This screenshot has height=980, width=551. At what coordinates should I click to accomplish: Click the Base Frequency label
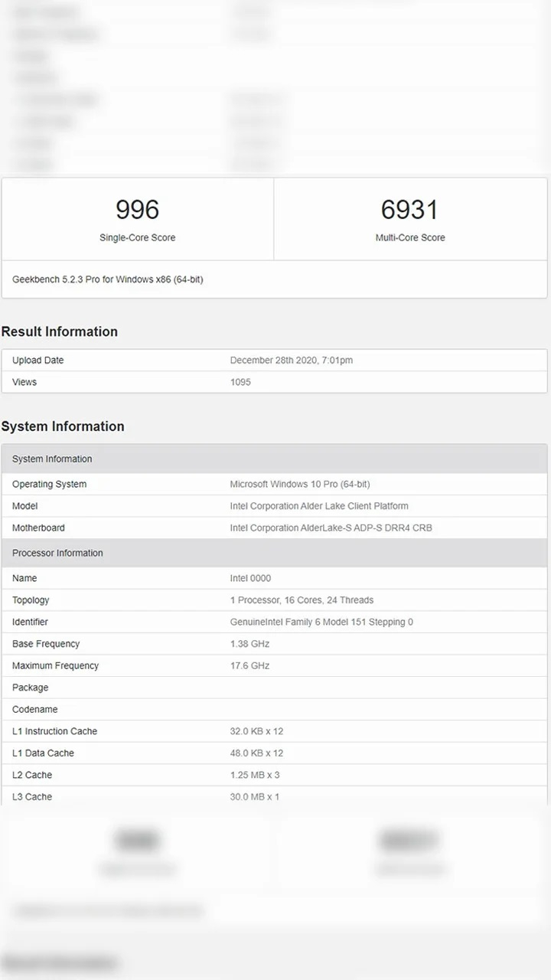(x=46, y=644)
